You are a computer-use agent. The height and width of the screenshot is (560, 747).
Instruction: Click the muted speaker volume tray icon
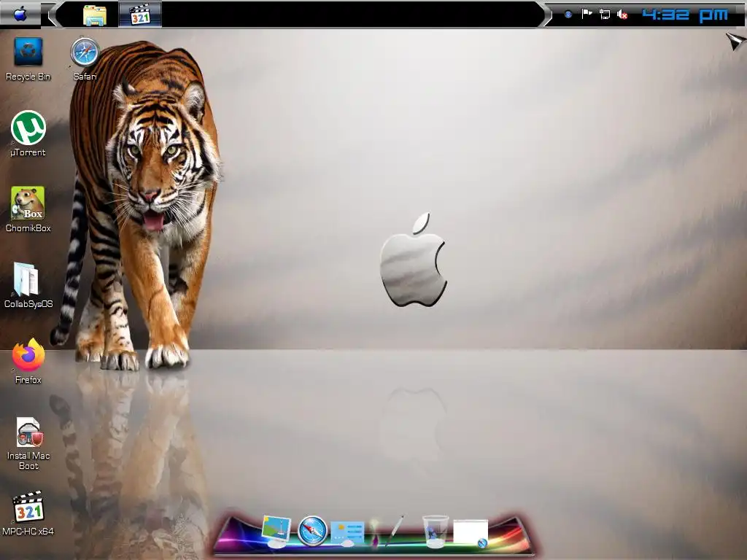622,15
